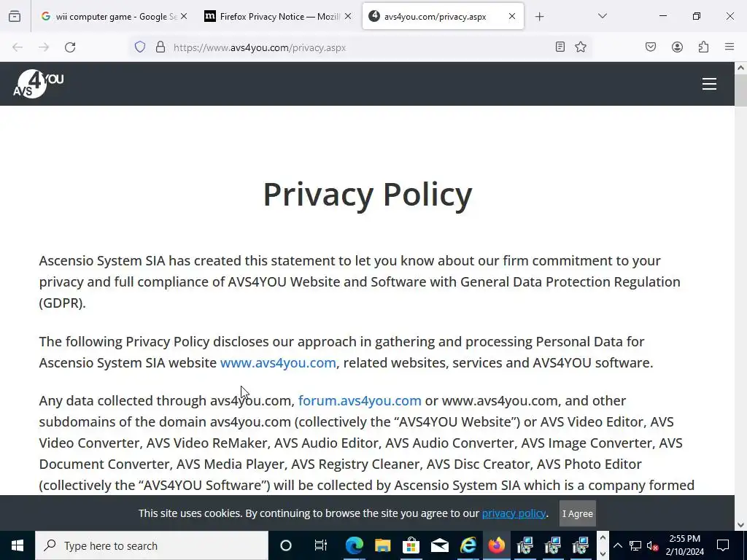The width and height of the screenshot is (747, 560).
Task: Open Cortana circle icon
Action: pos(286,545)
